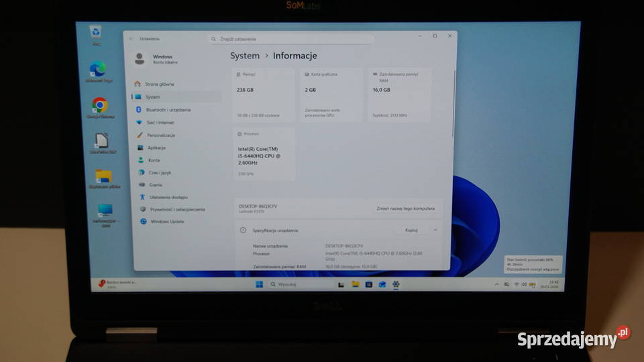Click the Specyfikacja urządzenia info icon

click(x=243, y=230)
